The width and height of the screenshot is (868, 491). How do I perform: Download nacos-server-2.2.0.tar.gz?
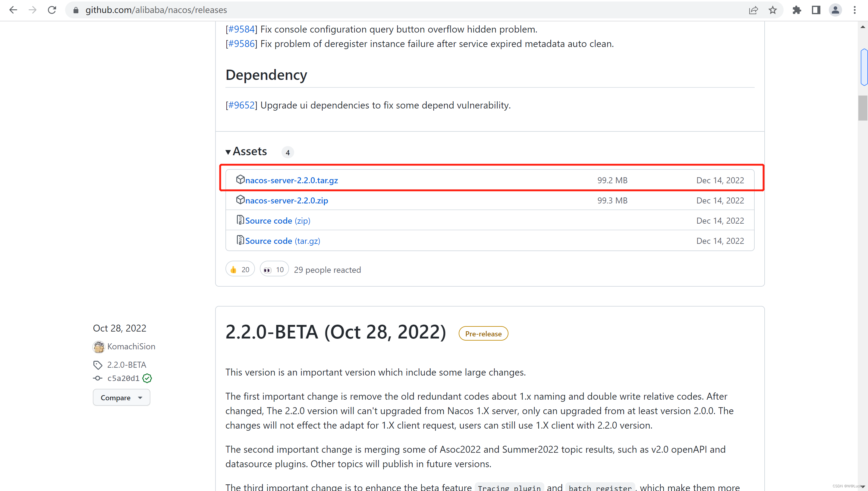point(291,181)
